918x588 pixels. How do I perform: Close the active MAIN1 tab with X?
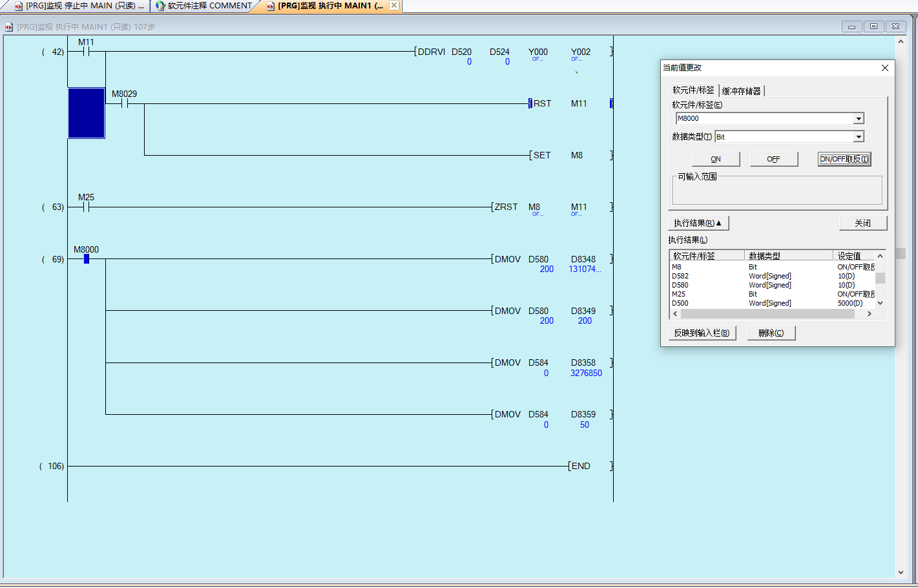point(394,5)
